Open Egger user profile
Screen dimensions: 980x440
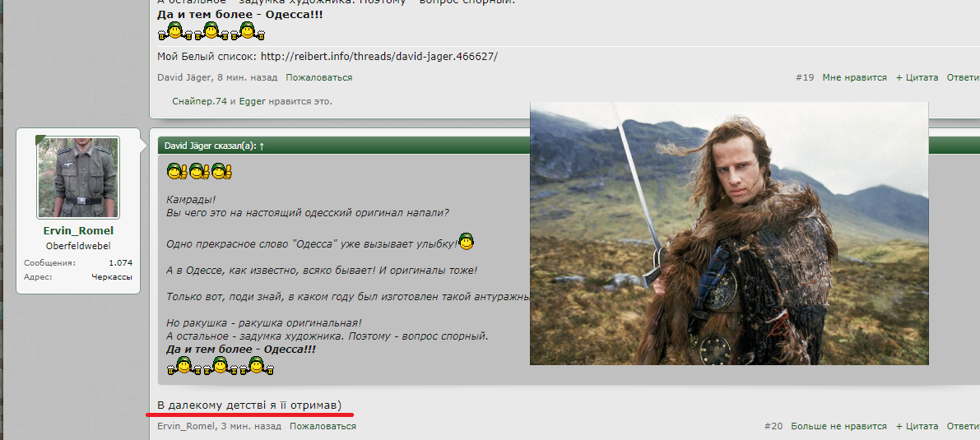coord(253,101)
